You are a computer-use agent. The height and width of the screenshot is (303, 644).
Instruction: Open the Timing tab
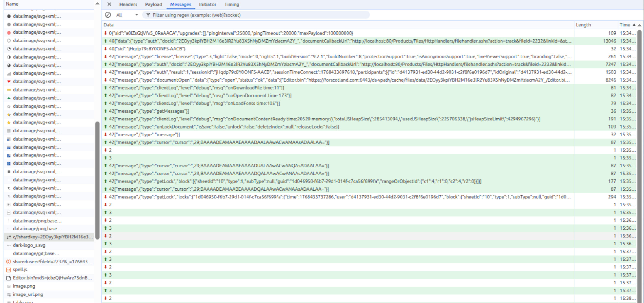(x=231, y=4)
